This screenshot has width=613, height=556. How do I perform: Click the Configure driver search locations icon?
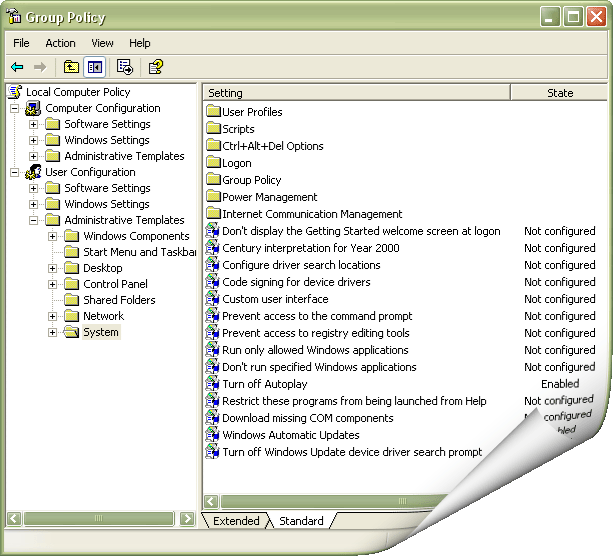pyautogui.click(x=213, y=264)
